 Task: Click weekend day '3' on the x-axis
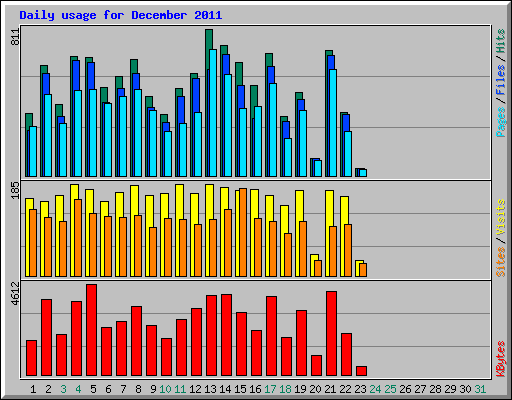point(63,389)
